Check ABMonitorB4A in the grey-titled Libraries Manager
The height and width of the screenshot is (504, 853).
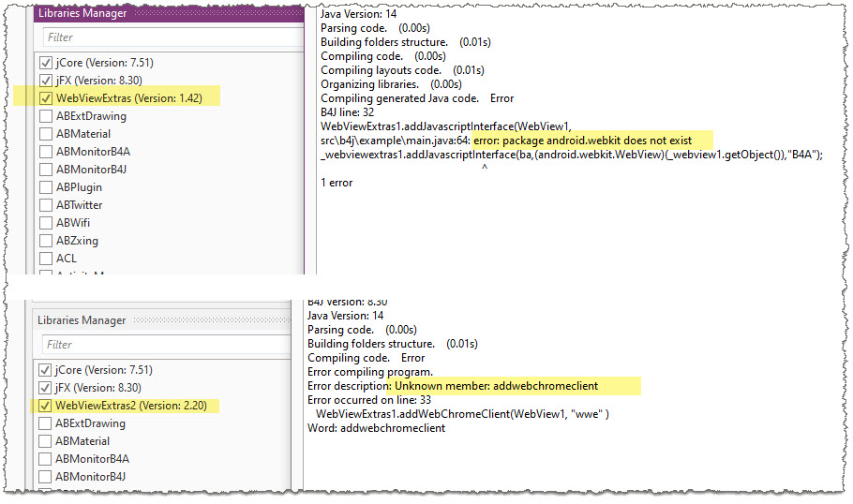point(45,459)
